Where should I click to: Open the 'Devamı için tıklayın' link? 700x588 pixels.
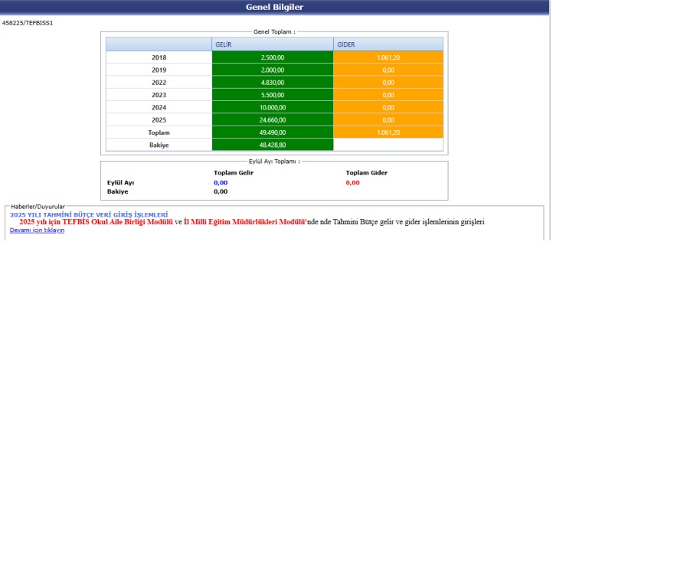37,230
